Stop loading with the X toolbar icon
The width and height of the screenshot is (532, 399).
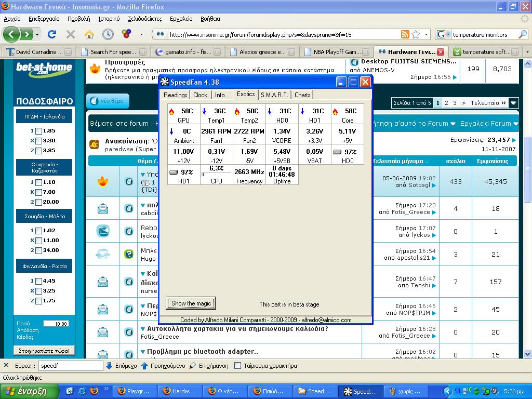tap(71, 34)
